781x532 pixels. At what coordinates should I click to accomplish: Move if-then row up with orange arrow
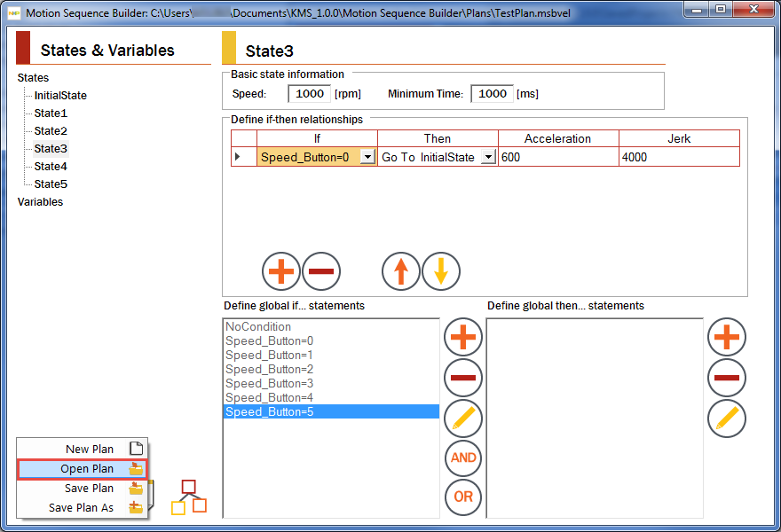pyautogui.click(x=401, y=271)
